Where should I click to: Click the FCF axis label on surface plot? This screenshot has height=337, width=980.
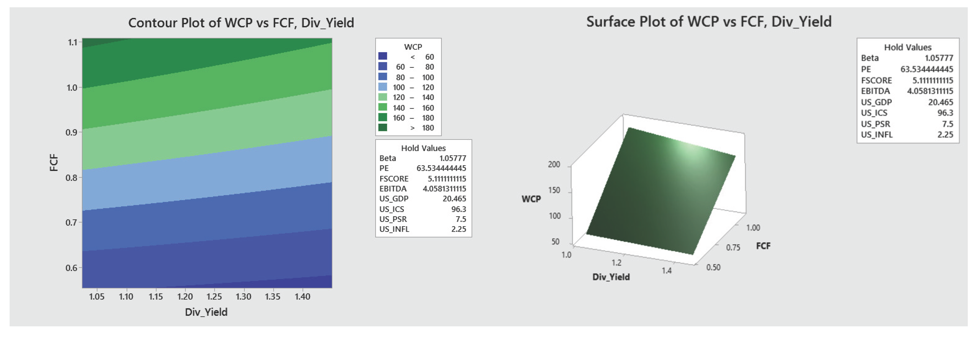point(763,246)
